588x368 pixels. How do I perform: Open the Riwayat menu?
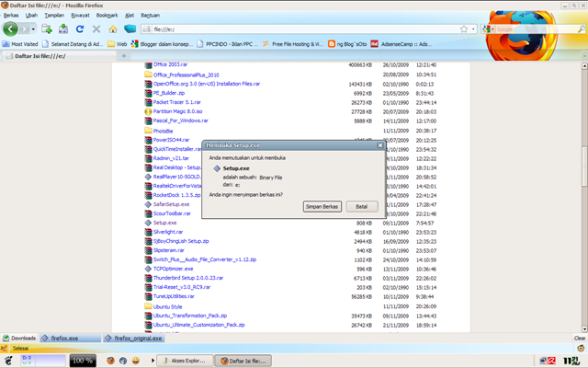point(80,16)
